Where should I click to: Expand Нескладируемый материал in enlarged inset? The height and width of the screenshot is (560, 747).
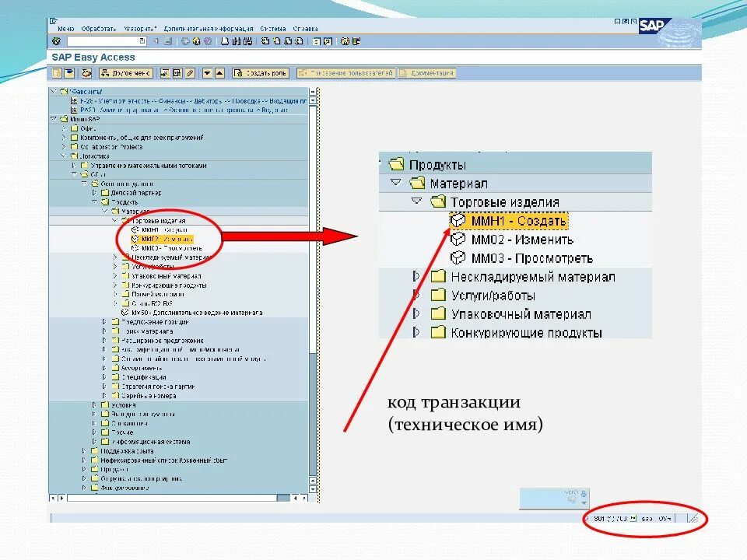(x=416, y=276)
